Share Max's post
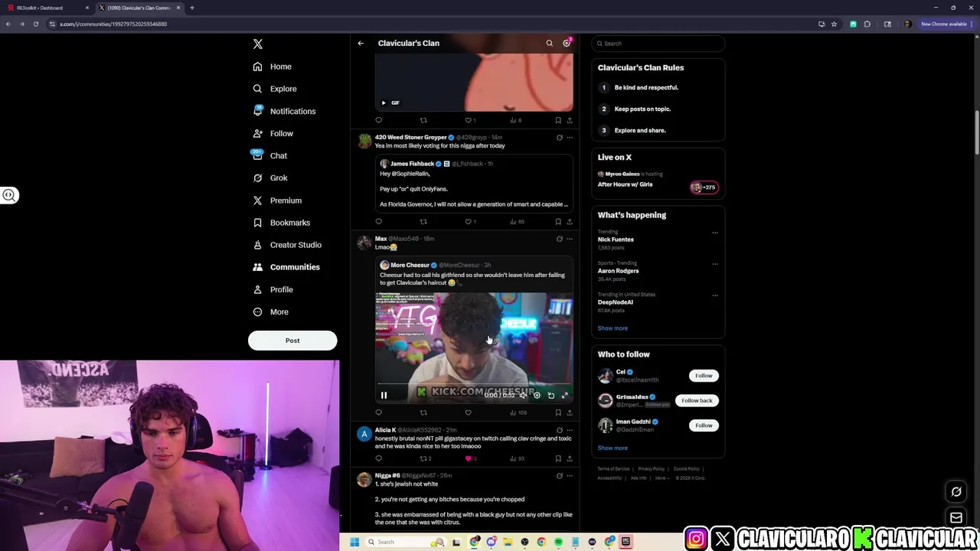 [x=569, y=412]
